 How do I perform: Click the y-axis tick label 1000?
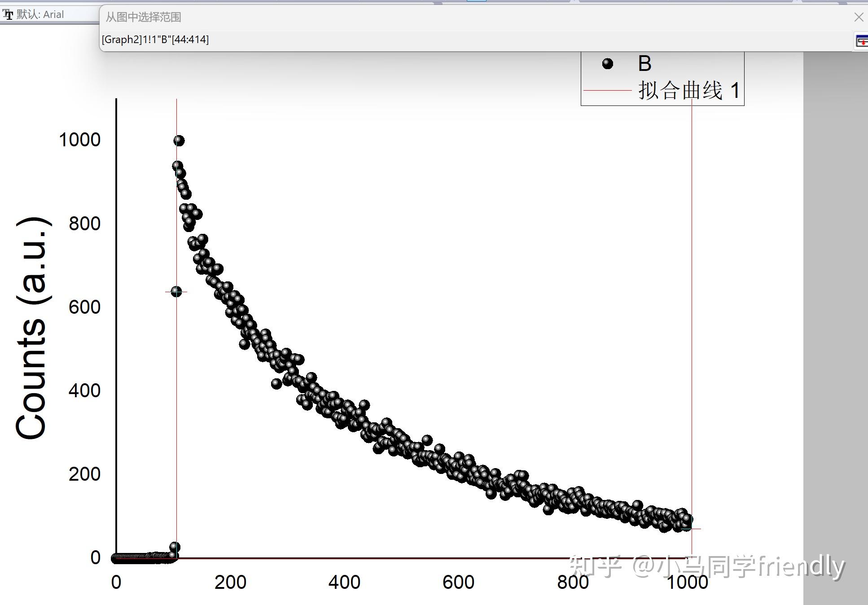pyautogui.click(x=79, y=140)
